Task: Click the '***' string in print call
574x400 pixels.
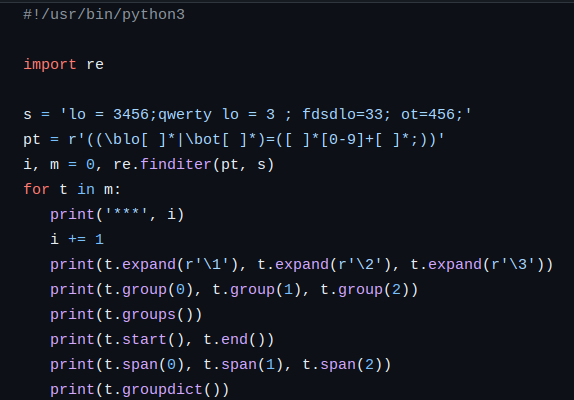Action: tap(126, 214)
